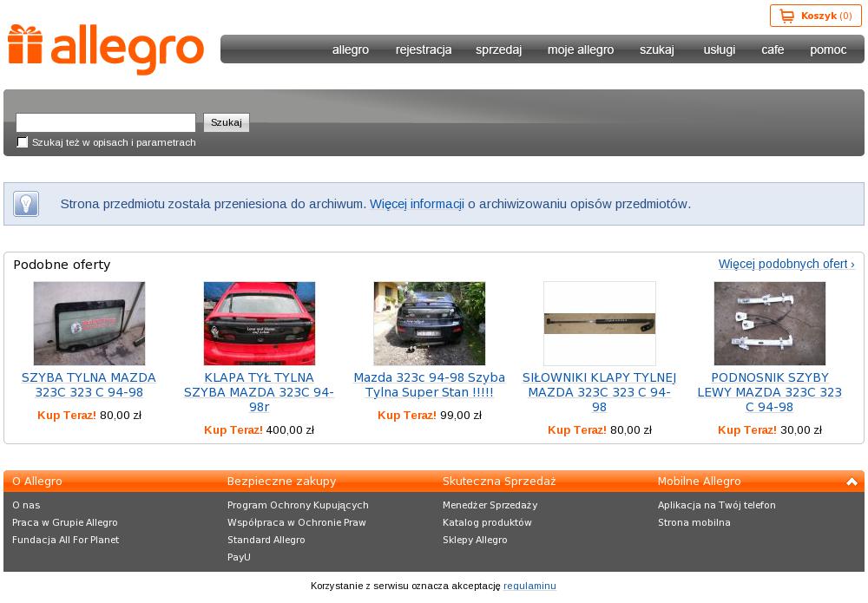This screenshot has height=603, width=868.
Task: Open usługi menu item
Action: point(720,49)
